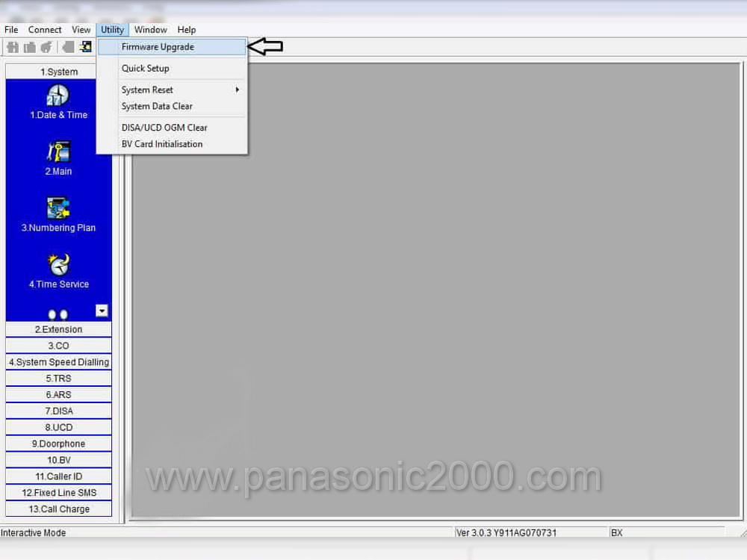Click the first greyed-out toolbar icon
This screenshot has height=560, width=747.
13,47
